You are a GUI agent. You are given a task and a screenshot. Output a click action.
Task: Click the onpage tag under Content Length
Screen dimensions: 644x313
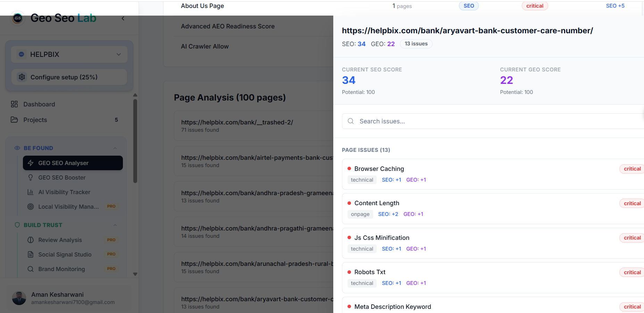click(360, 214)
